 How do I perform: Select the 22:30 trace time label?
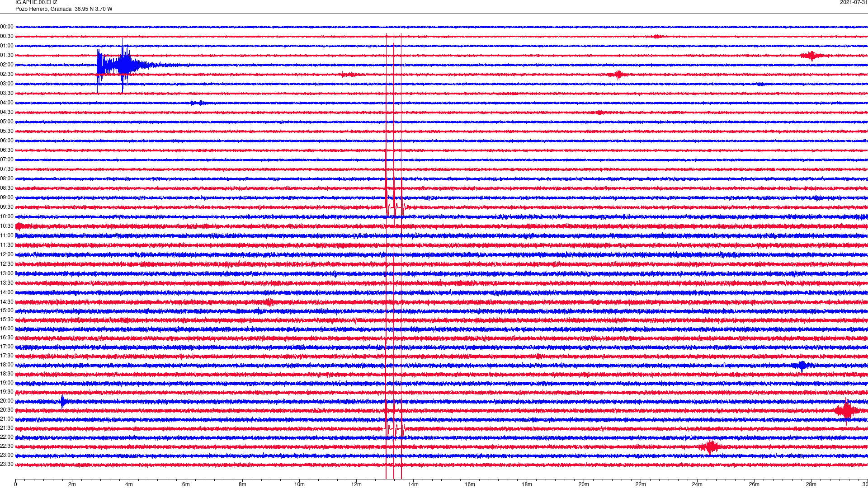7,446
